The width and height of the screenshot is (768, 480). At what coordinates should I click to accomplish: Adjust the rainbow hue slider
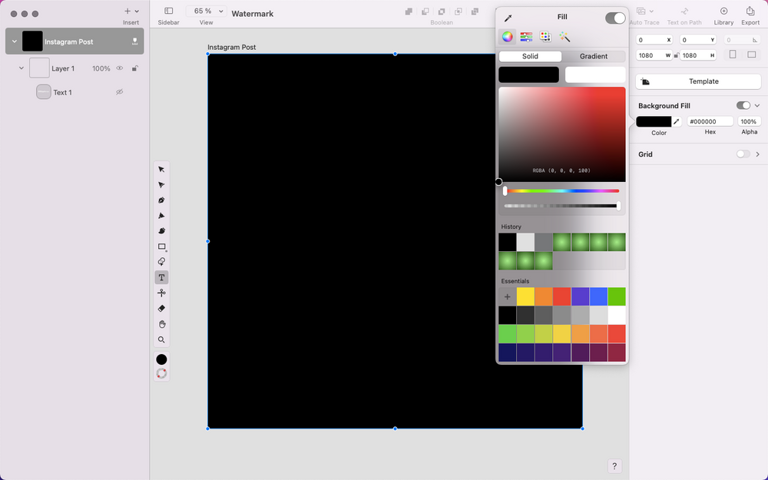point(562,191)
